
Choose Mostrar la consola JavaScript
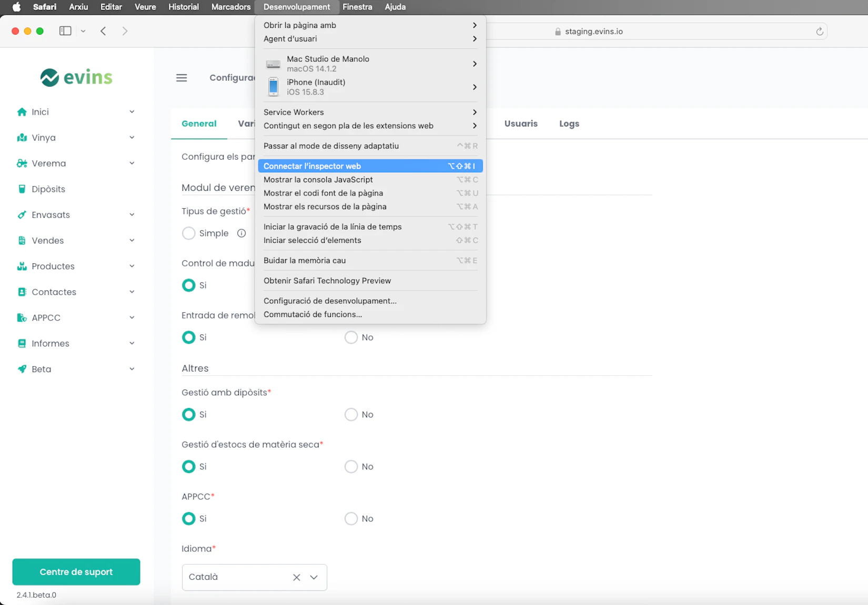pos(318,180)
